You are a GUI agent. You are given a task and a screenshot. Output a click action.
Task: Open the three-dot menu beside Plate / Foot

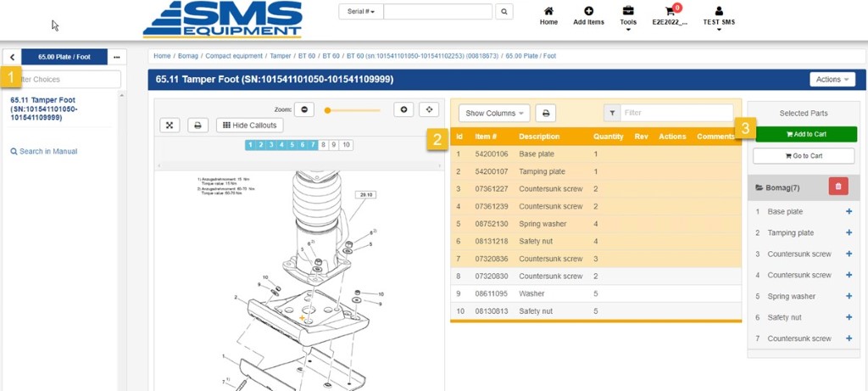click(x=116, y=57)
